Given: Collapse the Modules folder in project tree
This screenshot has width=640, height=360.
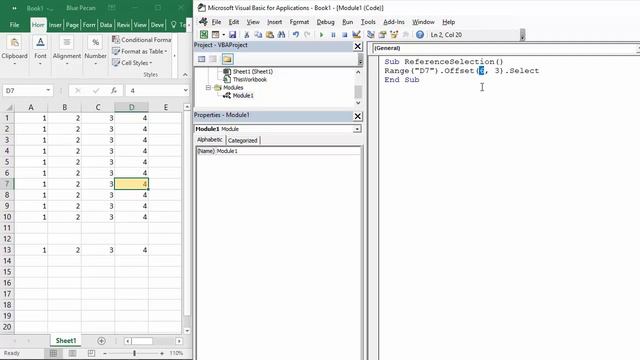Looking at the screenshot, I should 208,87.
